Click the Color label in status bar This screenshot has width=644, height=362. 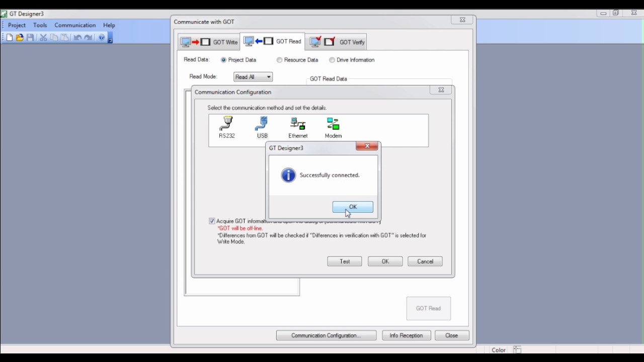coord(499,350)
